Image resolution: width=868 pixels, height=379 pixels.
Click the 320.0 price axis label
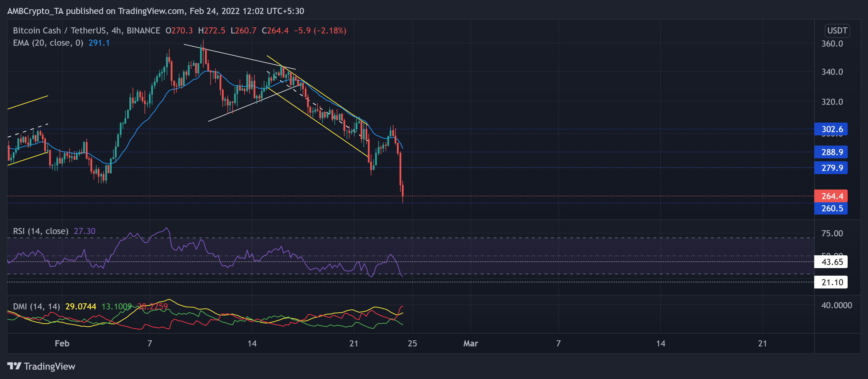[x=832, y=102]
